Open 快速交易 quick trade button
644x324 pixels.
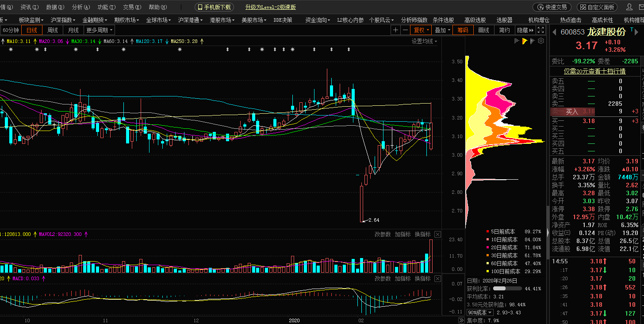(x=552, y=7)
